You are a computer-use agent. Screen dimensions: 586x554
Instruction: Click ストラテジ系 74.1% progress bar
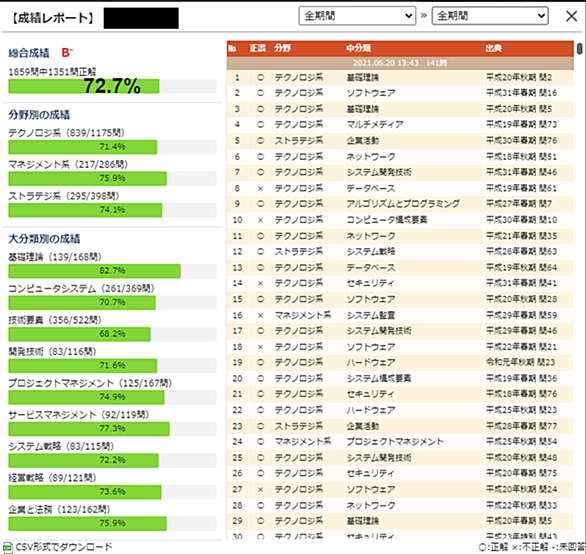[x=112, y=210]
